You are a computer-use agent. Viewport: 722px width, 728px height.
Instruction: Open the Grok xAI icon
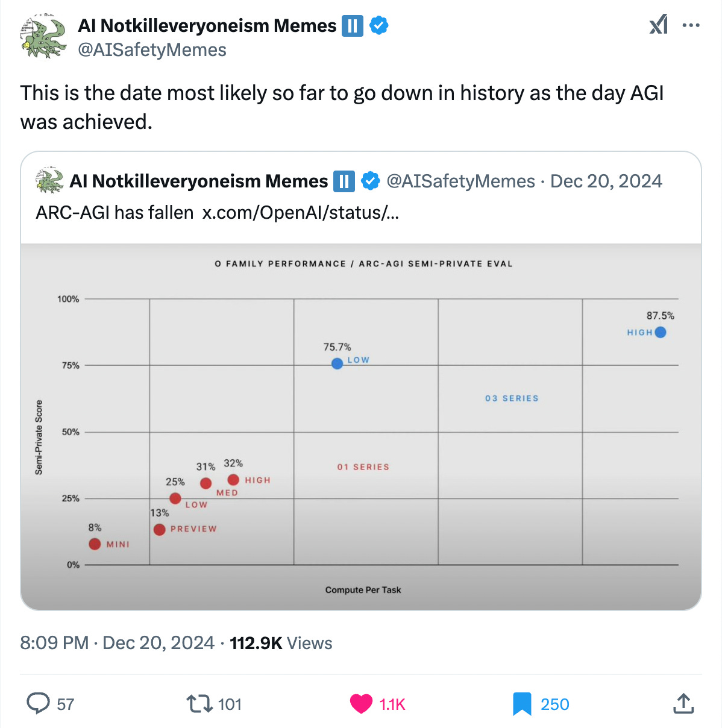click(658, 25)
